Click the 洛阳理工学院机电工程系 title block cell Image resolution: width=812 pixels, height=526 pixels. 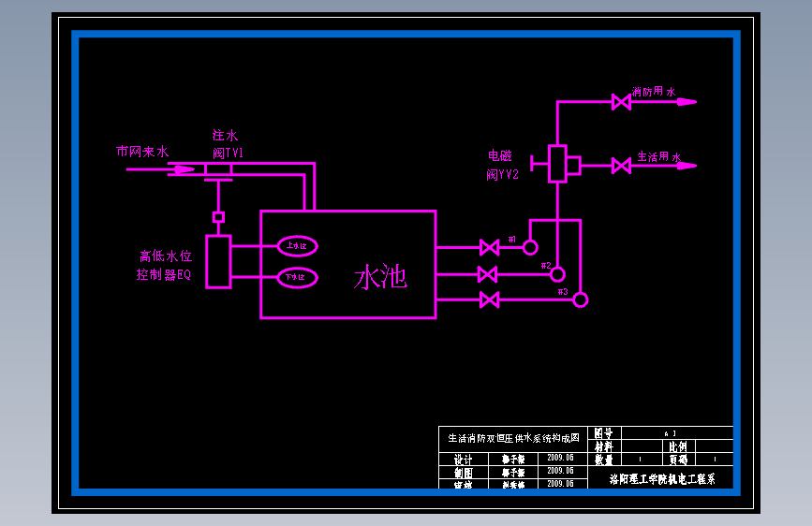(662, 479)
